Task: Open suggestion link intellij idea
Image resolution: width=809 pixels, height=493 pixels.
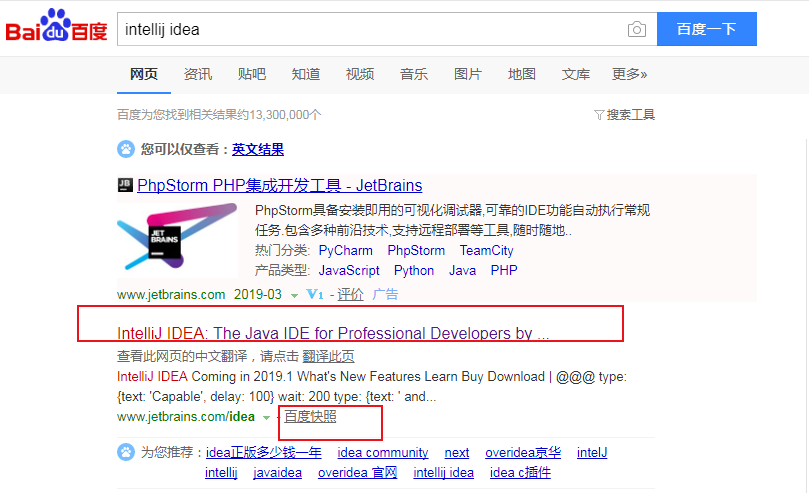Action: click(x=443, y=473)
